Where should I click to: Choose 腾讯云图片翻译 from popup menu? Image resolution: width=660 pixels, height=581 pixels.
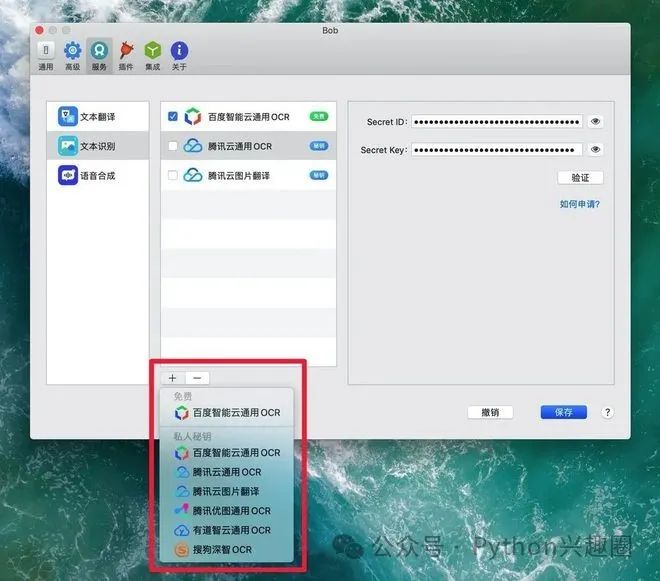tap(227, 491)
